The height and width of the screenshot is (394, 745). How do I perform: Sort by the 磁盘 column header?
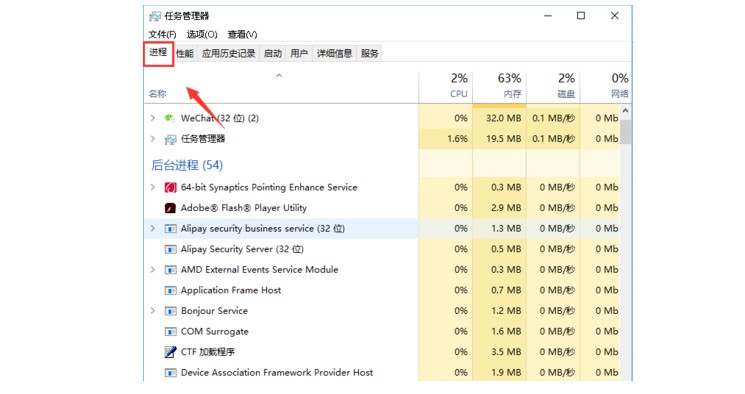(553, 86)
